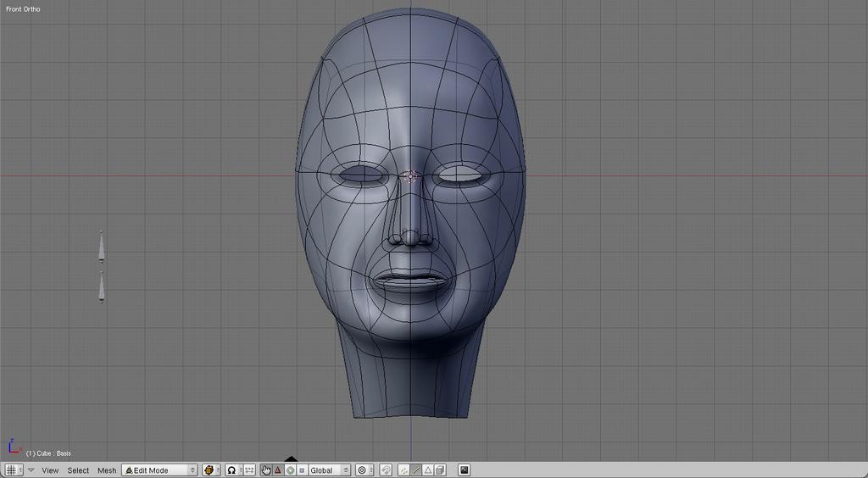868x478 pixels.
Task: Open the window type selector grid icon
Action: point(14,470)
